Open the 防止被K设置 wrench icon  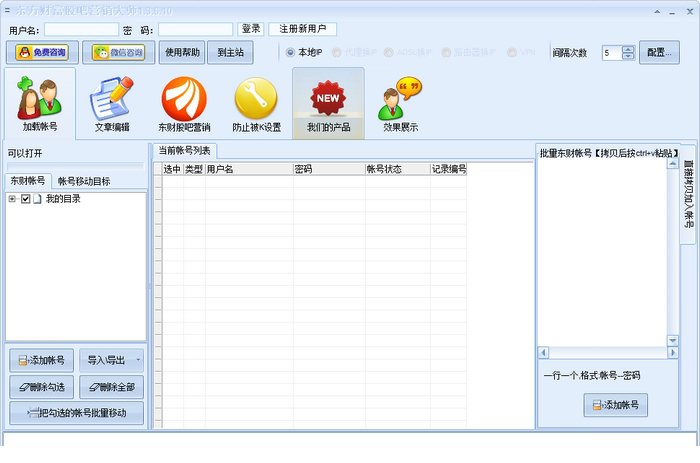pyautogui.click(x=256, y=103)
